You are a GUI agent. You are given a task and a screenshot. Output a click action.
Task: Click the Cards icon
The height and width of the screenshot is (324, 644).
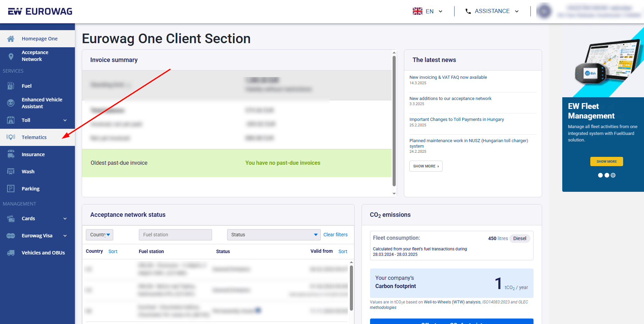11,219
